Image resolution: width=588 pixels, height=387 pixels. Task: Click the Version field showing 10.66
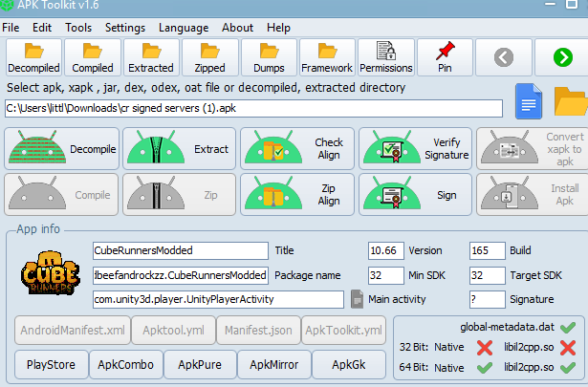point(386,250)
